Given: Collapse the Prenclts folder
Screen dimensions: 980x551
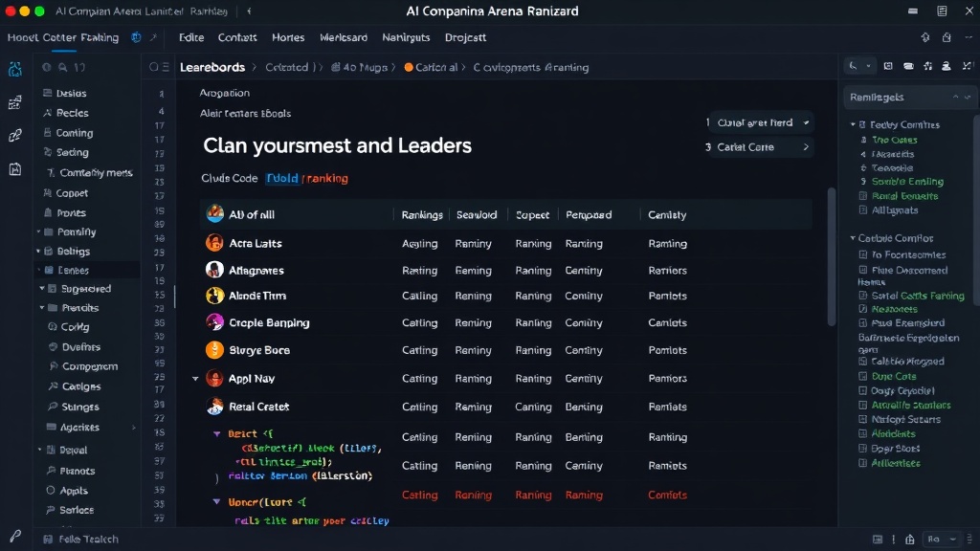Looking at the screenshot, I should click(x=42, y=308).
